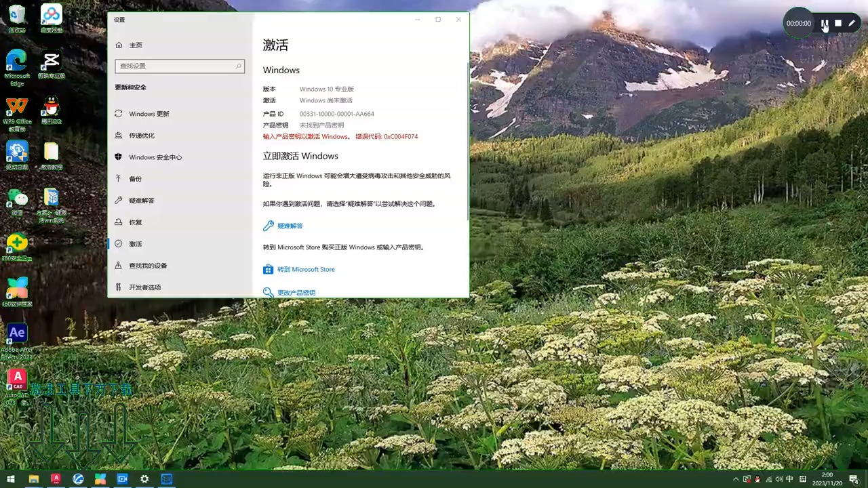Viewport: 868px width, 488px height.
Task: Launch Adobe After Effects 2023
Action: (17, 342)
